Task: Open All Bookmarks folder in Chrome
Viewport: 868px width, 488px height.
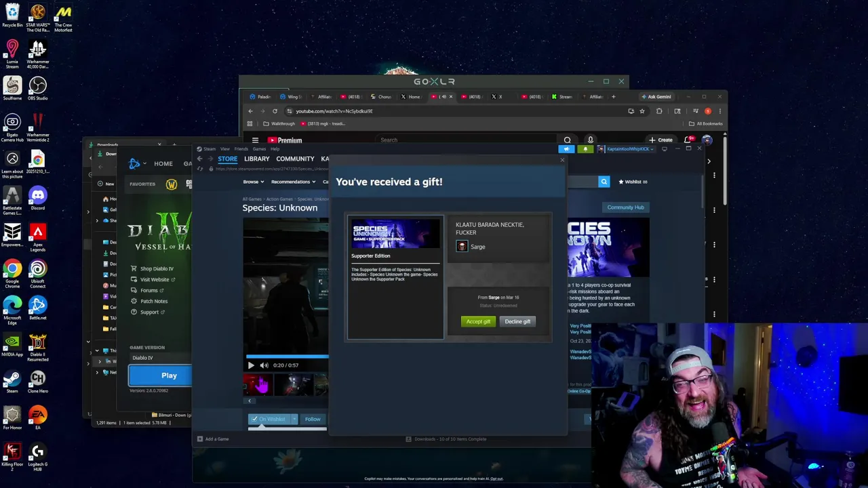Action: [706, 123]
